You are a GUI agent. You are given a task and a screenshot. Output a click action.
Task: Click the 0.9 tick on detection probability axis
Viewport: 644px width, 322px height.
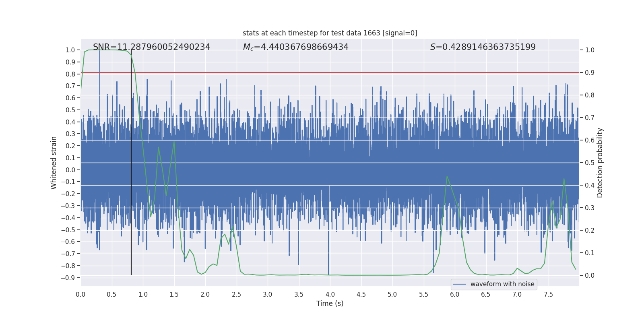click(x=590, y=73)
